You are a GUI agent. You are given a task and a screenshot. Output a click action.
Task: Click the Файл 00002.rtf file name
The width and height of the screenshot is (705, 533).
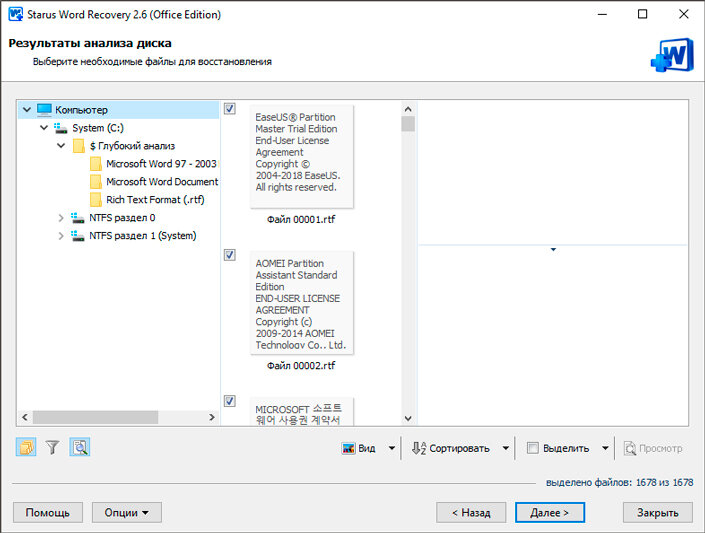coord(301,366)
